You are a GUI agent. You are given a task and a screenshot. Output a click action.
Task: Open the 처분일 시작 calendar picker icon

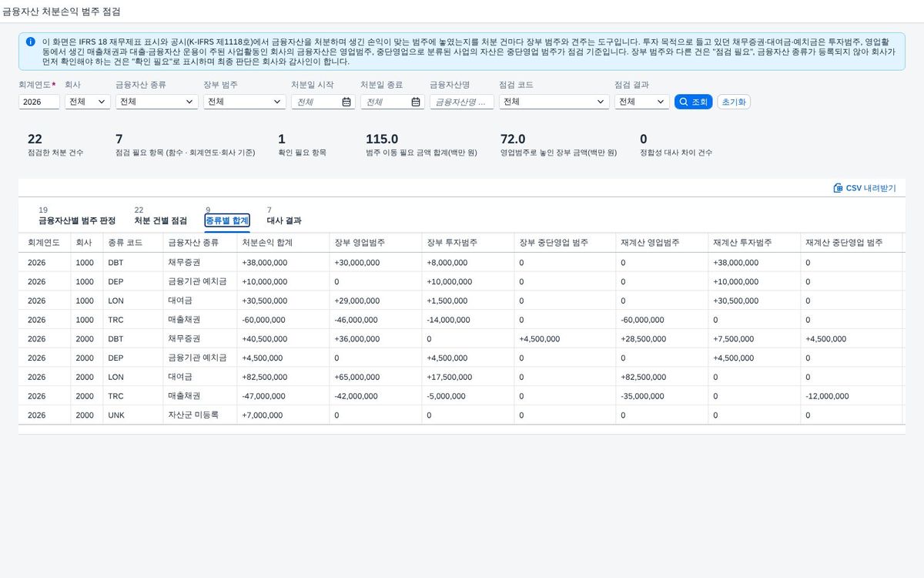click(346, 102)
